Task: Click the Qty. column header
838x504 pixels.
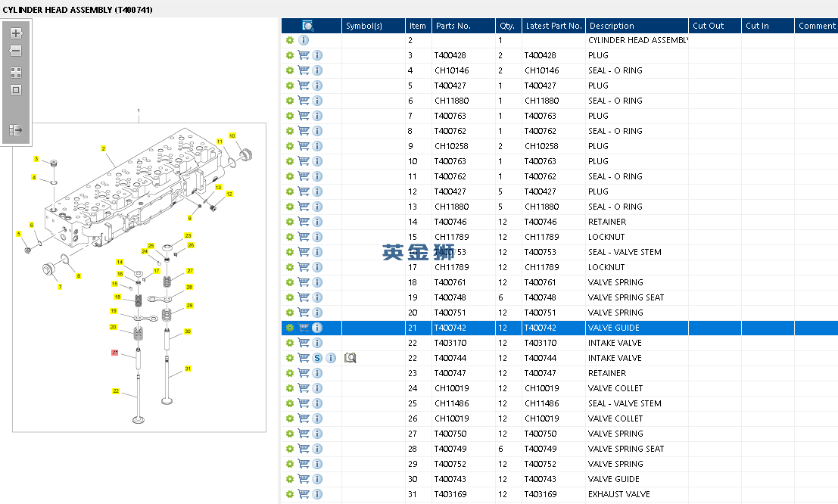Action: point(508,26)
